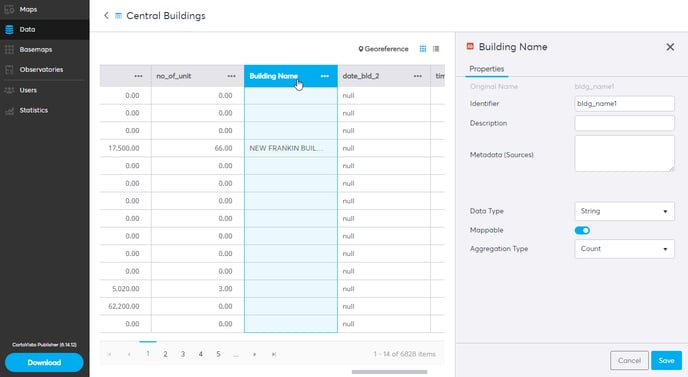Image resolution: width=688 pixels, height=377 pixels.
Task: Open Statistics via its chart icon
Action: [9, 111]
